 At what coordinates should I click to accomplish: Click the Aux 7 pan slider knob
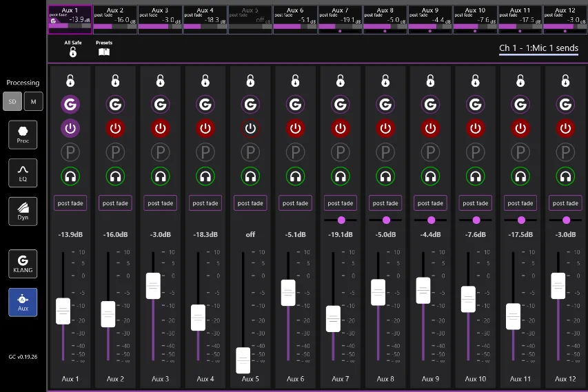[341, 220]
